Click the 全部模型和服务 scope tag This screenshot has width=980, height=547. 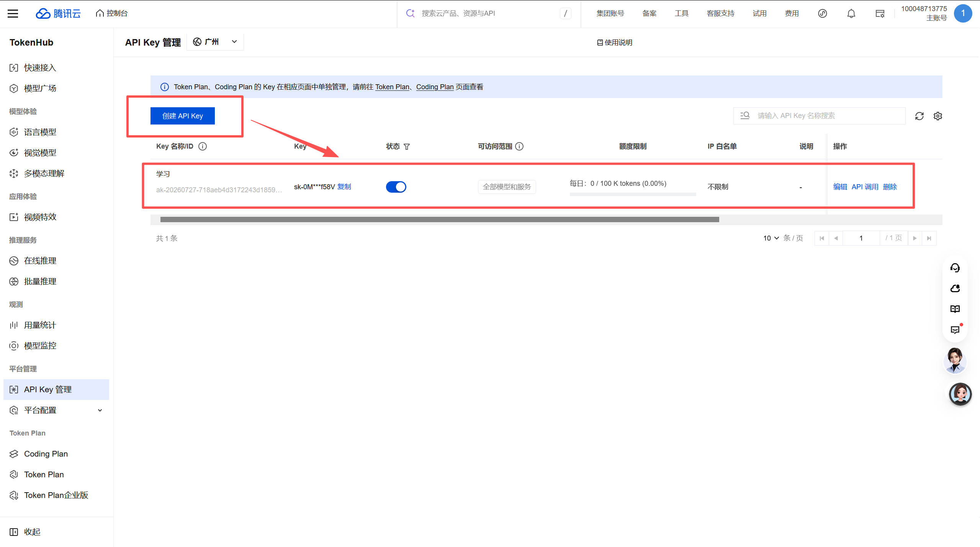click(507, 187)
